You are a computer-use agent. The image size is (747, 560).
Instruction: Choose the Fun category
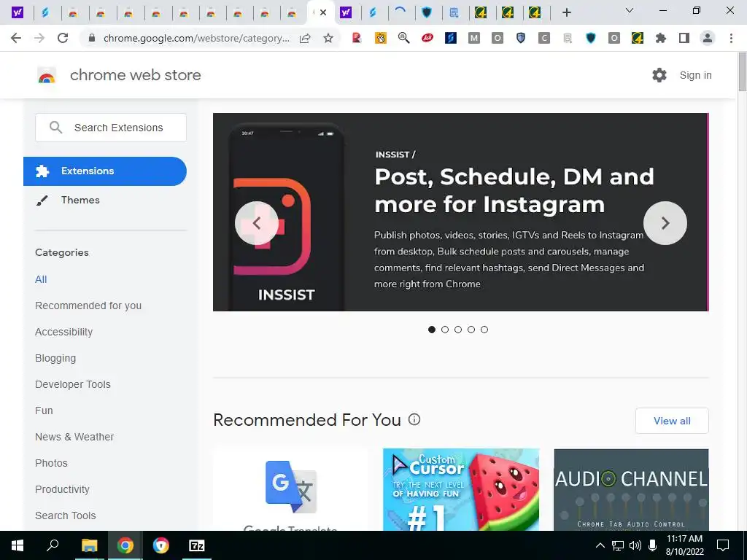tap(44, 411)
